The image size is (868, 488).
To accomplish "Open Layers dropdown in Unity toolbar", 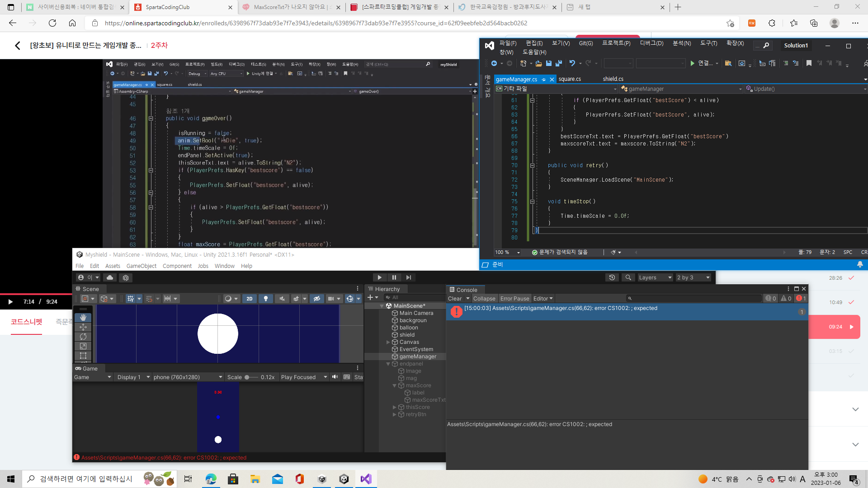I will click(x=655, y=277).
